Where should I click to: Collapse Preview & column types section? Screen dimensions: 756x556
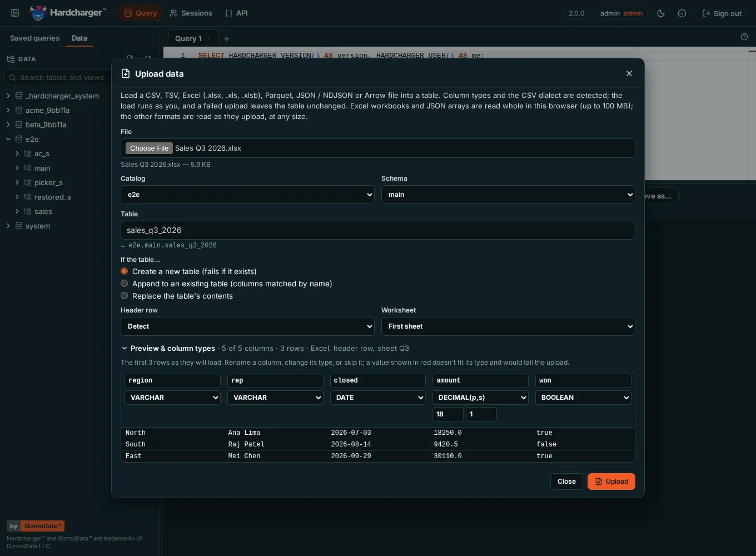(125, 349)
